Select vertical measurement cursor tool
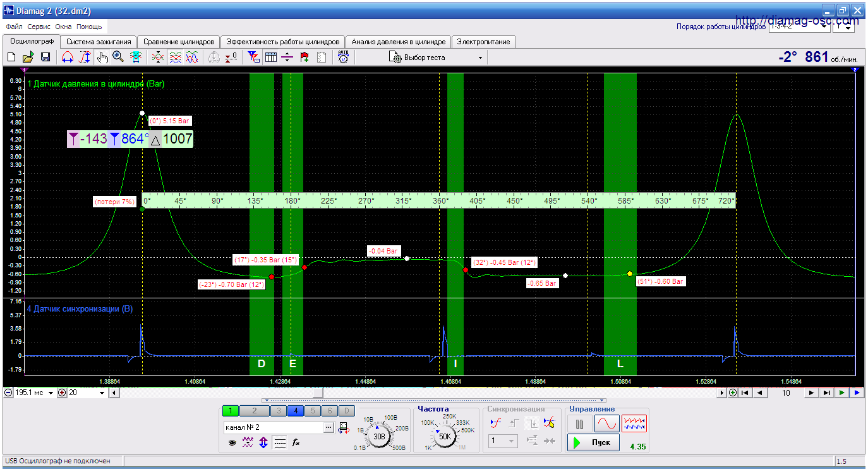The image size is (868, 469). [x=85, y=57]
